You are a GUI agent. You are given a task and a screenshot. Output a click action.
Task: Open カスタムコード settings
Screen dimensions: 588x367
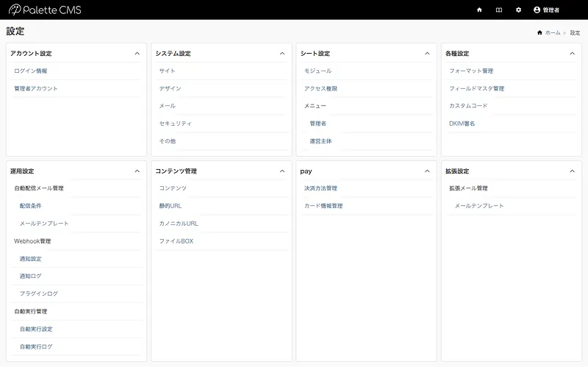(x=468, y=106)
